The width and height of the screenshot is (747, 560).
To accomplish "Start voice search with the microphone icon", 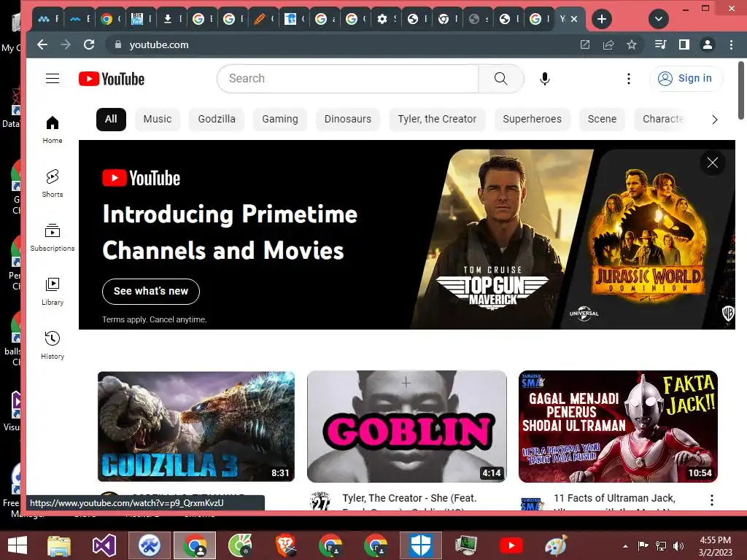I will 544,79.
